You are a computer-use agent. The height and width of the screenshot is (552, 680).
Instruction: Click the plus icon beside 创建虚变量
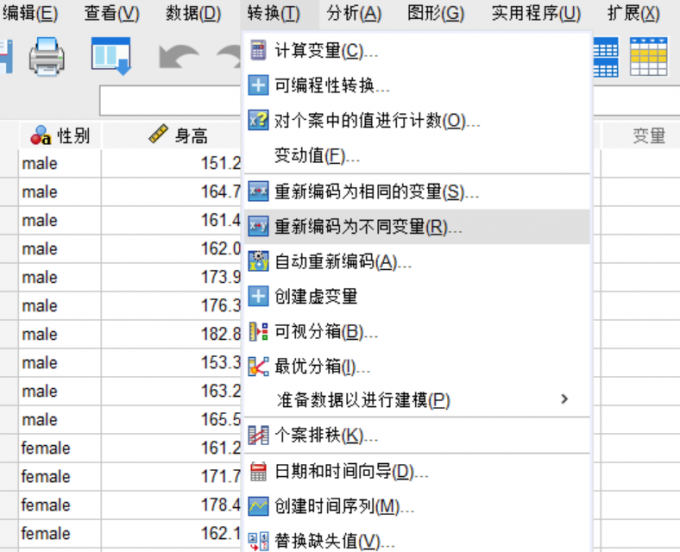(x=258, y=296)
